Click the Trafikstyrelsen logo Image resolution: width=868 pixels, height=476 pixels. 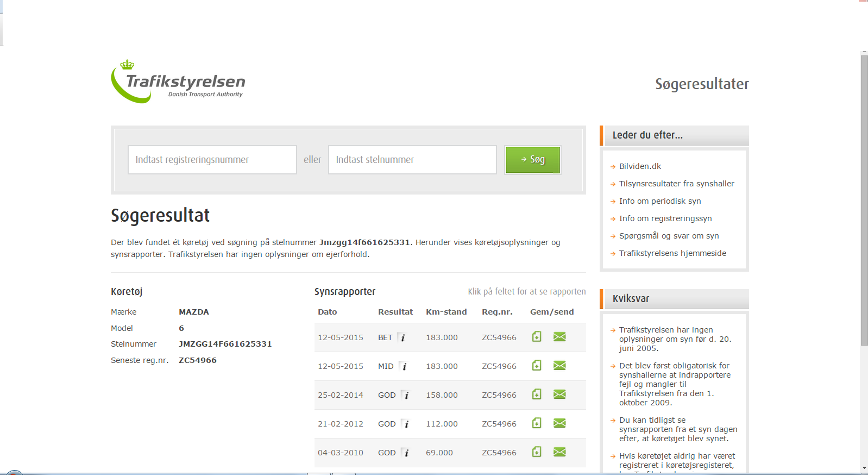click(x=178, y=82)
